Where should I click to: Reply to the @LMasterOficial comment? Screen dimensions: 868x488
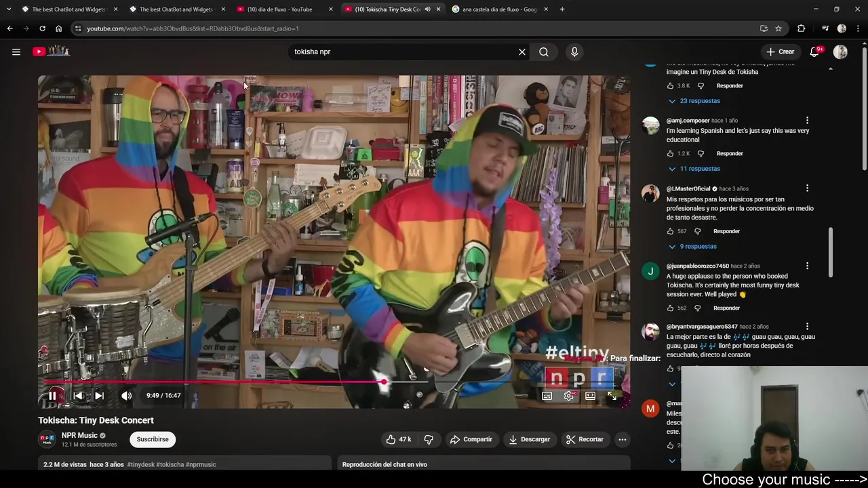(x=726, y=231)
